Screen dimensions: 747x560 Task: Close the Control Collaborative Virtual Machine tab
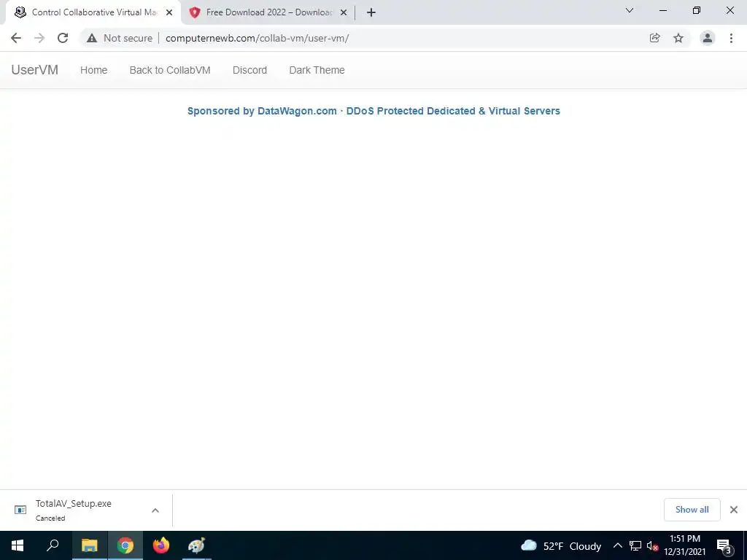169,12
